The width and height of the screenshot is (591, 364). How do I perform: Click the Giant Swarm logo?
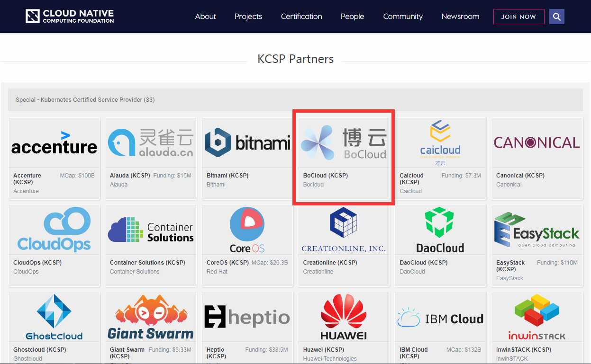pyautogui.click(x=151, y=317)
